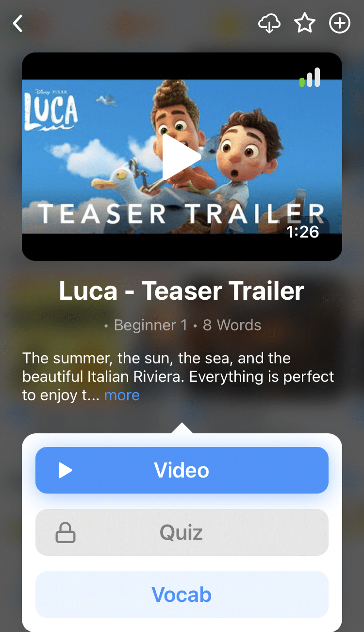Image resolution: width=364 pixels, height=632 pixels.
Task: Favorite this video with the star icon
Action: pyautogui.click(x=305, y=23)
